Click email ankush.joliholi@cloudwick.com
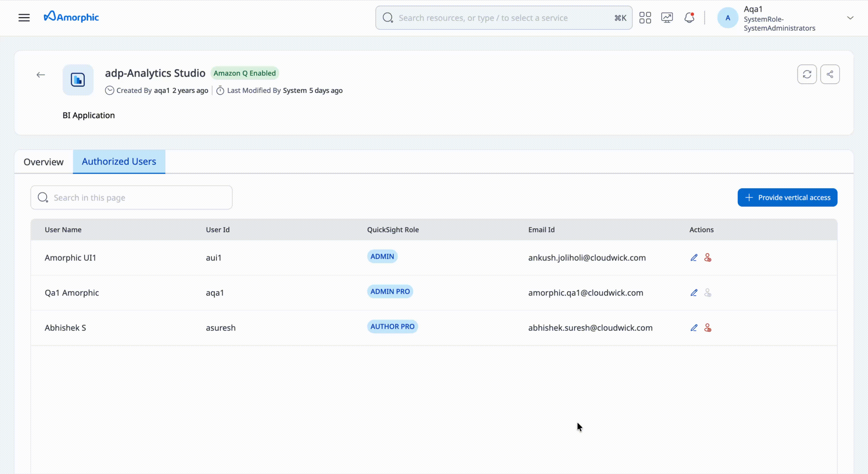Viewport: 868px width, 474px height. [587, 258]
